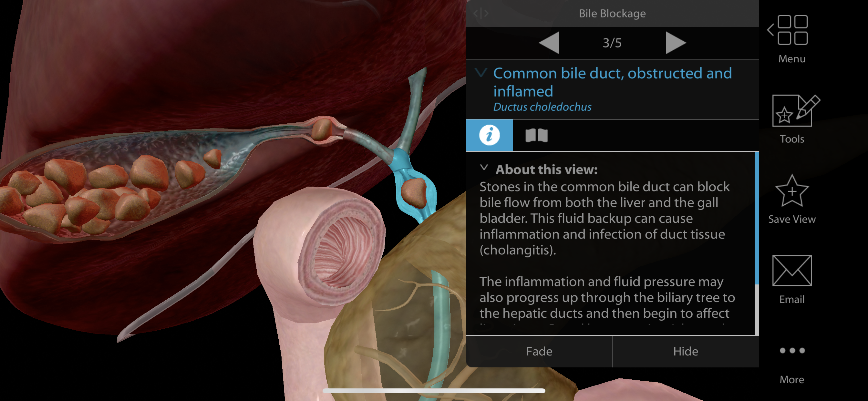Image resolution: width=868 pixels, height=401 pixels.
Task: Select the info tab icon
Action: coord(489,135)
